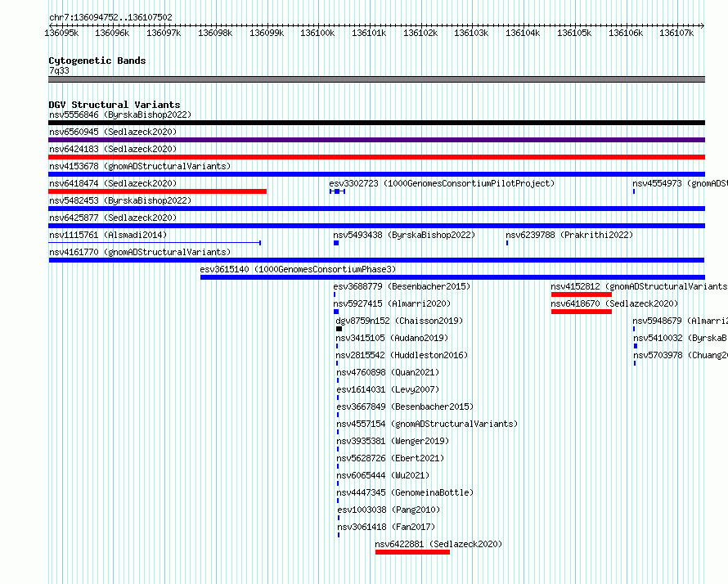Viewport: 728px width, 584px height.
Task: Open nsv5482453 (ByrskaBishop2022) label
Action: [x=120, y=200]
